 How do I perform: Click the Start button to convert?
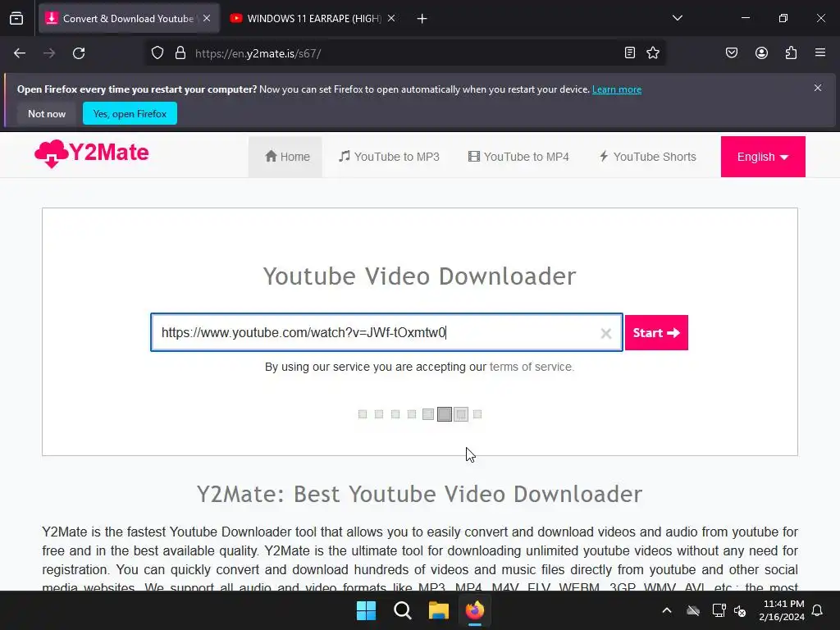point(656,333)
